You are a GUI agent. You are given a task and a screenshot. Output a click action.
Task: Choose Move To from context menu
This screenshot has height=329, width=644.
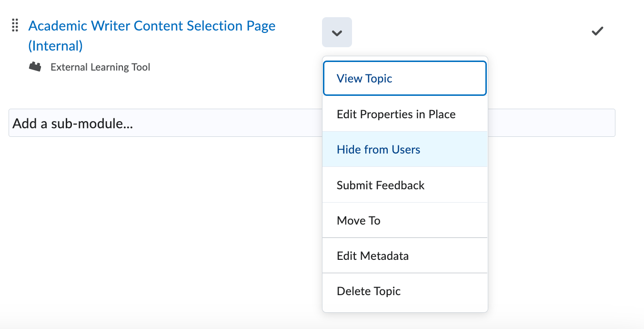point(405,220)
